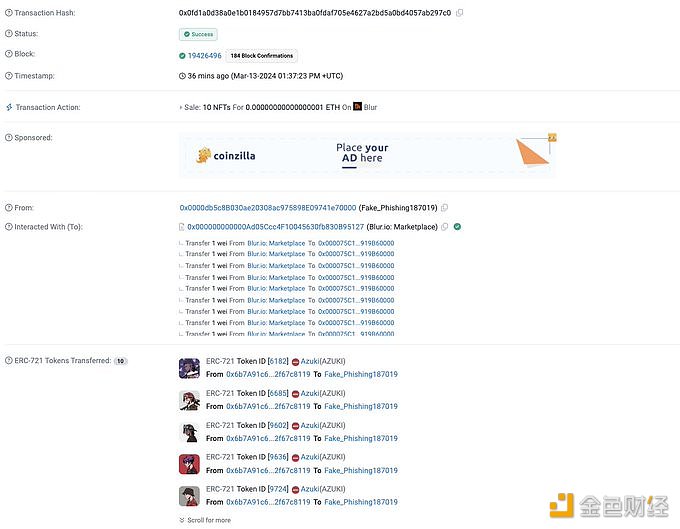
Task: Open Blur link in Transaction Action
Action: pyautogui.click(x=370, y=107)
